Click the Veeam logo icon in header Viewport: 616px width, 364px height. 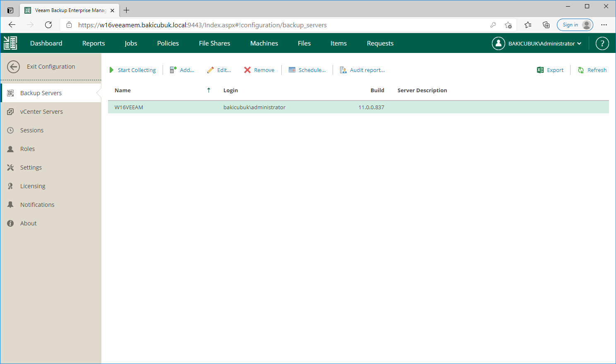tap(10, 43)
